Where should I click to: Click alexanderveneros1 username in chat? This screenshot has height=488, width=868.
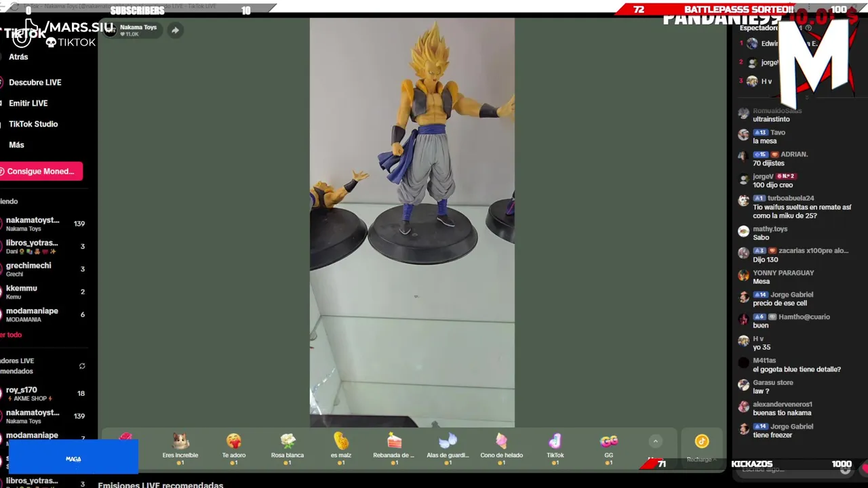782,405
